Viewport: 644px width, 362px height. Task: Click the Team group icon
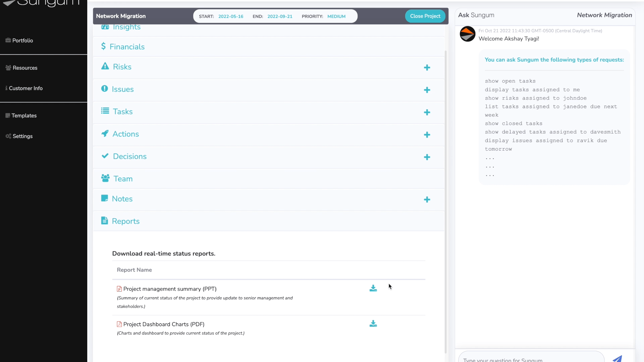pos(105,178)
